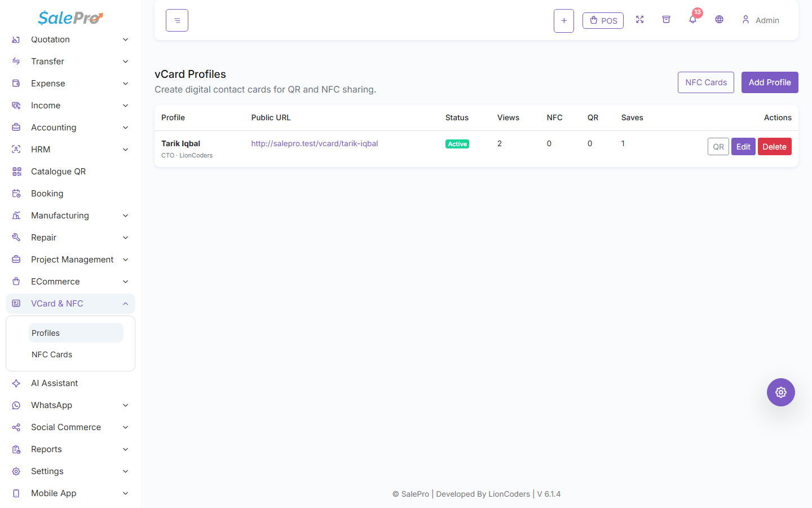Click the Add Profile button
The width and height of the screenshot is (812, 508).
[x=770, y=82]
